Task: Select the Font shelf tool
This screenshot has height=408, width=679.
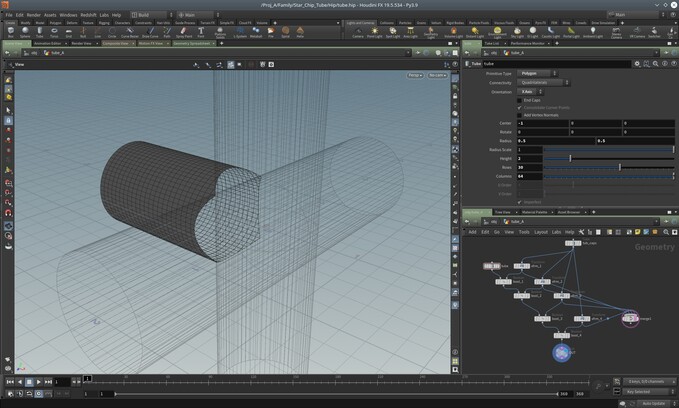Action: pos(201,32)
